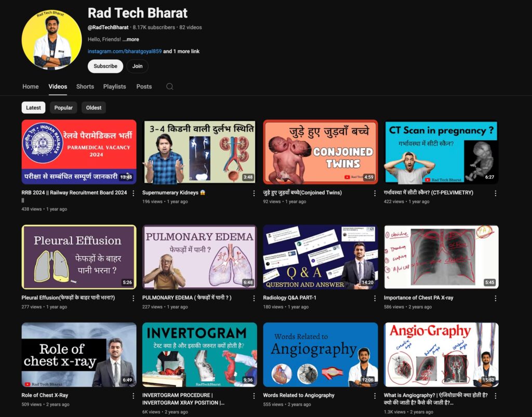The height and width of the screenshot is (417, 532).
Task: Open the Conjoined Twins thumbnail
Action: pos(320,152)
